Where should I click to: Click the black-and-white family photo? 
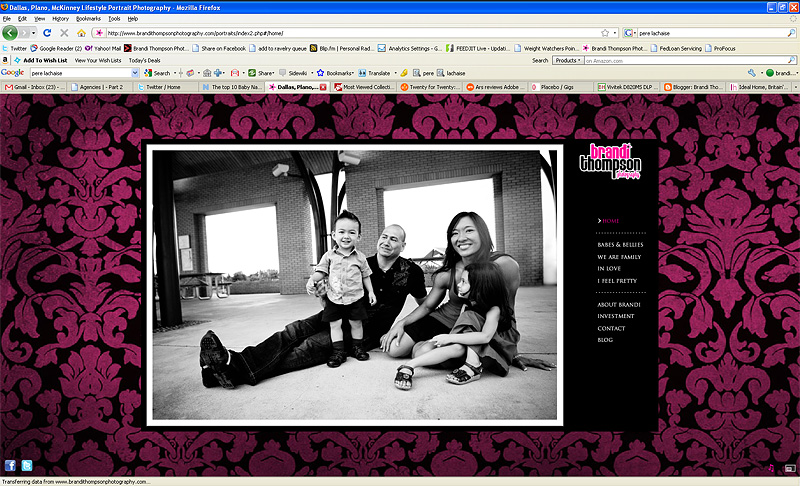pos(355,285)
